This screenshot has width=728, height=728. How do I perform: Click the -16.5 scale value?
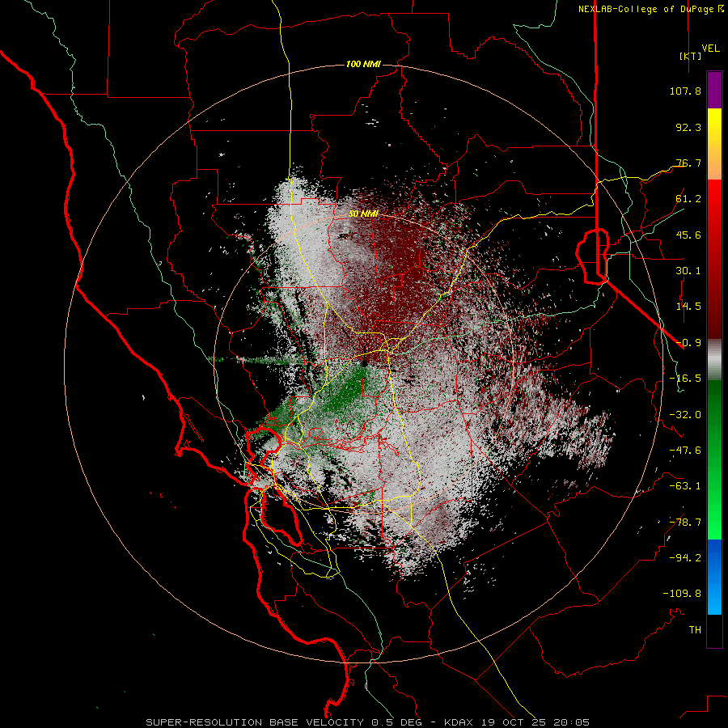click(x=685, y=379)
